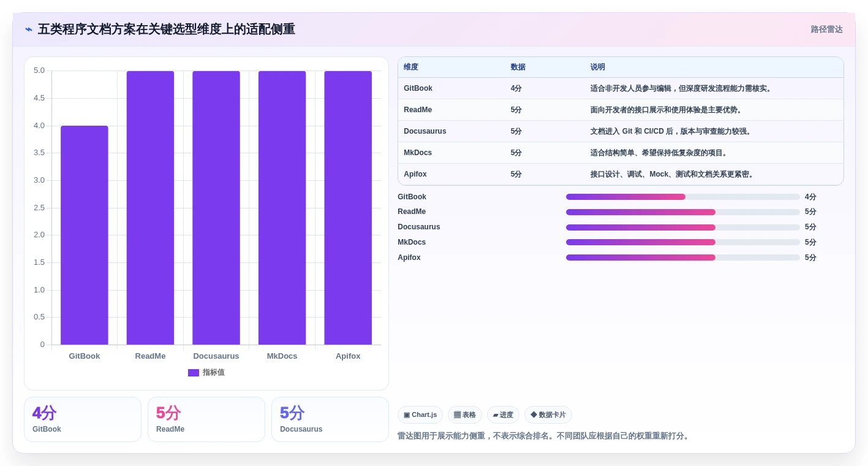Image resolution: width=868 pixels, height=466 pixels.
Task: Select the 进度 tag chip
Action: (503, 415)
